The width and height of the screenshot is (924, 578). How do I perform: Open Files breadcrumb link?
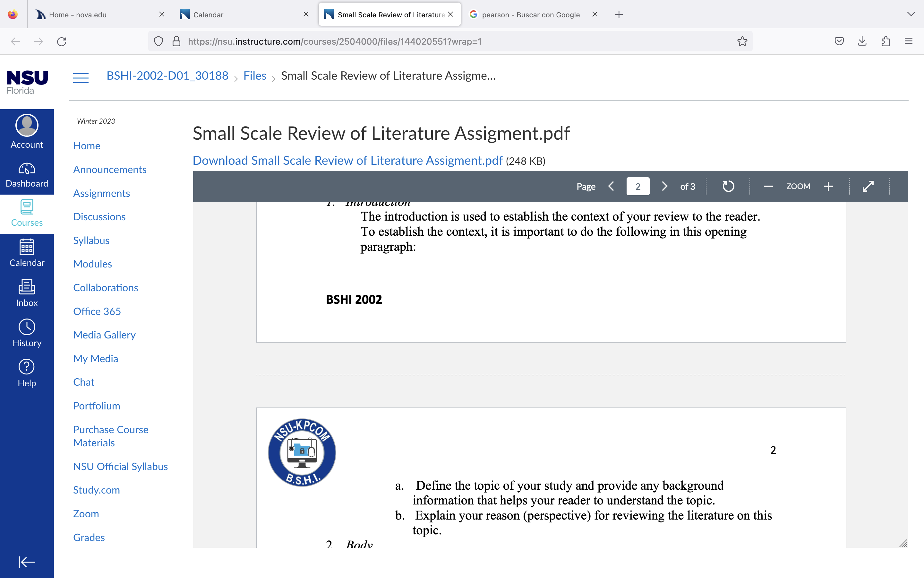click(x=255, y=76)
